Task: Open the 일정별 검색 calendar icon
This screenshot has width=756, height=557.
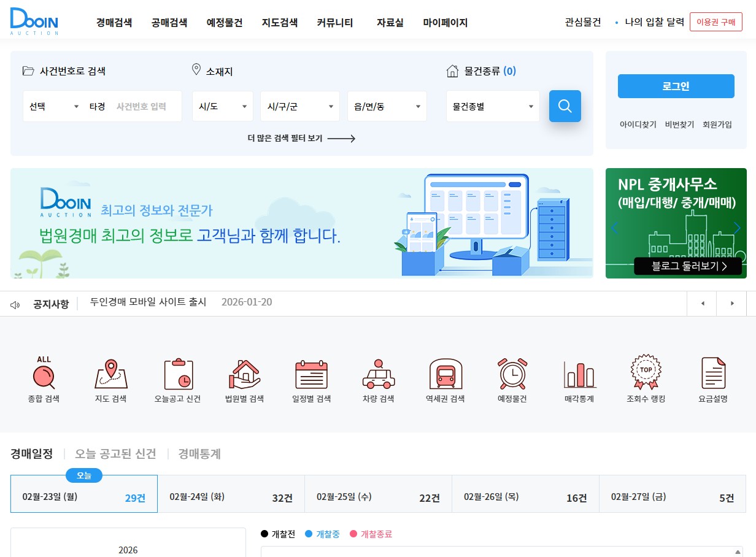Action: click(311, 377)
